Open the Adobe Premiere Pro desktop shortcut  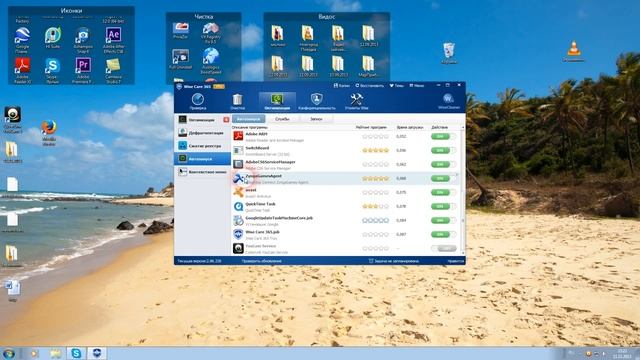click(83, 70)
